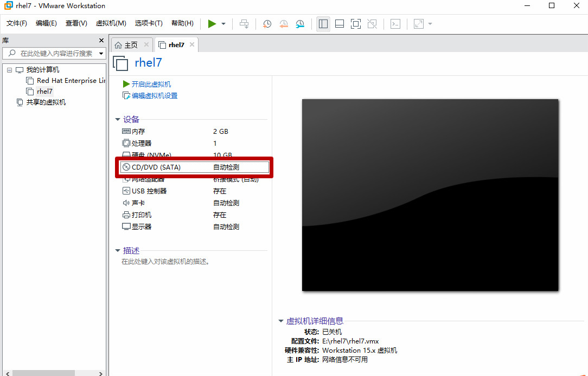Close the 主页 tab
This screenshot has height=376, width=588.
[x=146, y=44]
